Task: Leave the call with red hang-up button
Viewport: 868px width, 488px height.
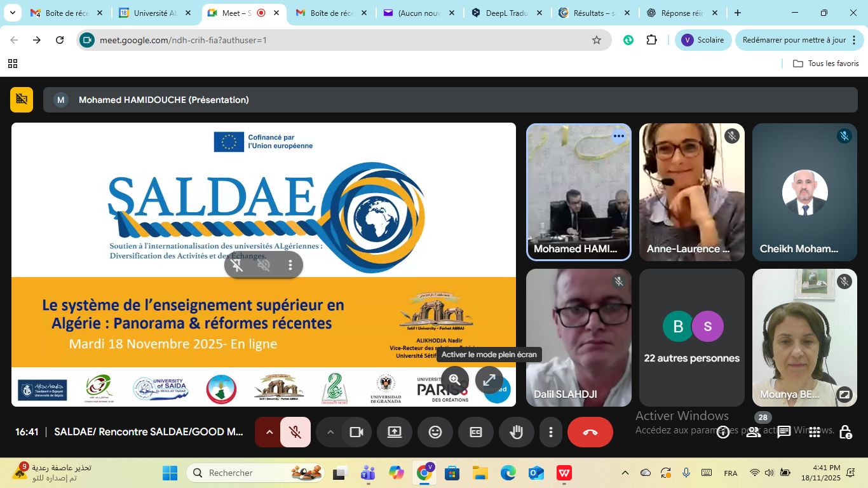Action: tap(590, 432)
